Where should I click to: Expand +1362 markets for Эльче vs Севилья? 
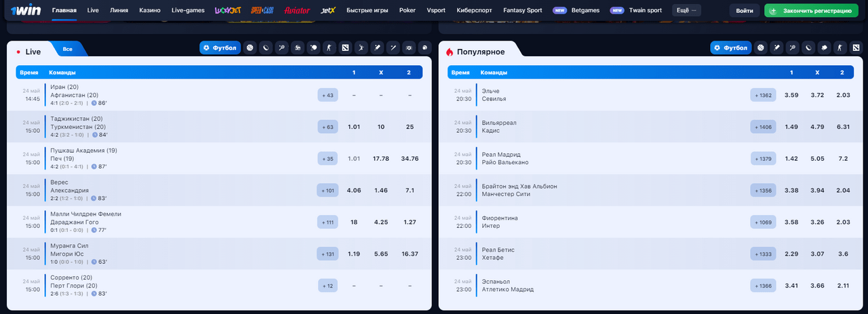pyautogui.click(x=763, y=95)
